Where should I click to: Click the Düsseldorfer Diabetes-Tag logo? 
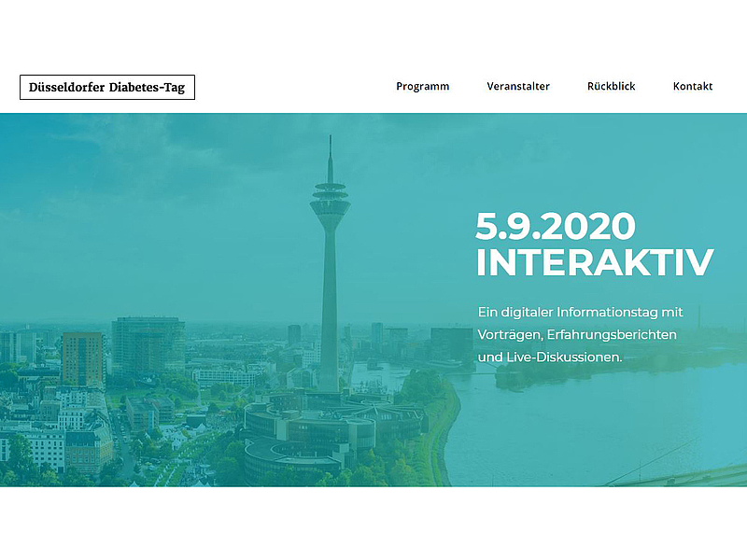pos(106,87)
